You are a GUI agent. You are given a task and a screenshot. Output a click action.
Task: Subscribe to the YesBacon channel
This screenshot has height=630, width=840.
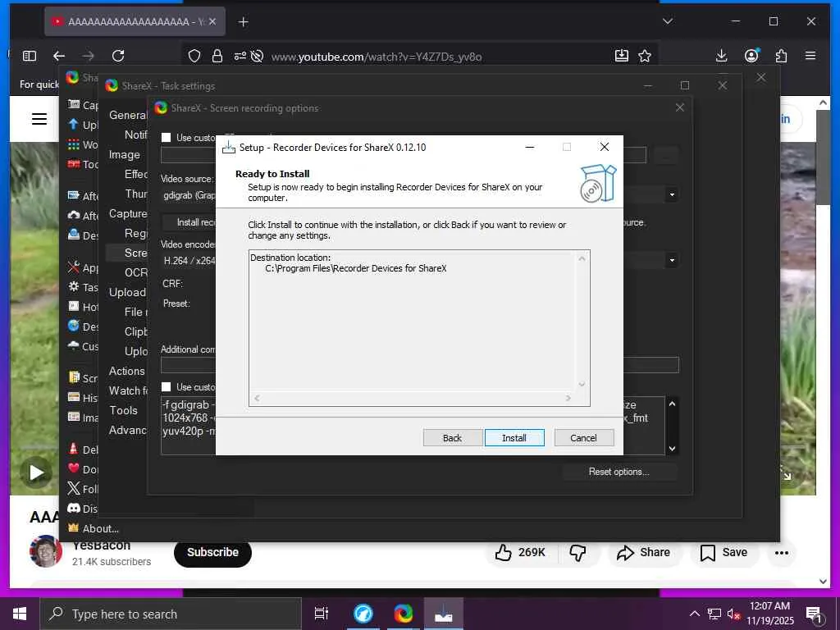[x=212, y=552]
